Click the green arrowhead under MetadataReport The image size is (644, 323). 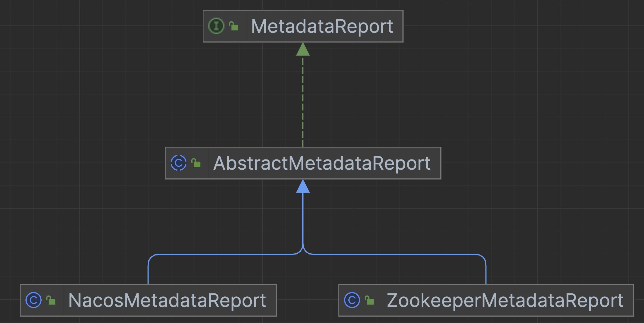(303, 49)
